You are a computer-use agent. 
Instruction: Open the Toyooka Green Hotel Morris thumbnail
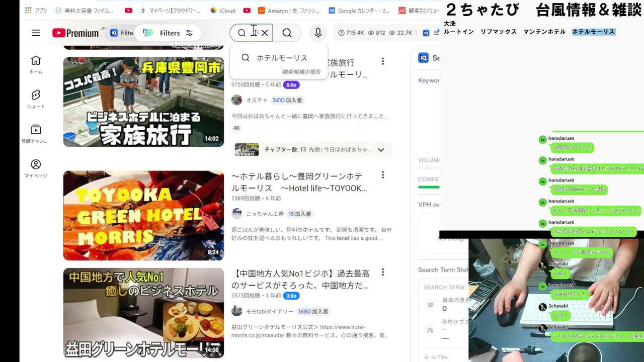tap(143, 216)
